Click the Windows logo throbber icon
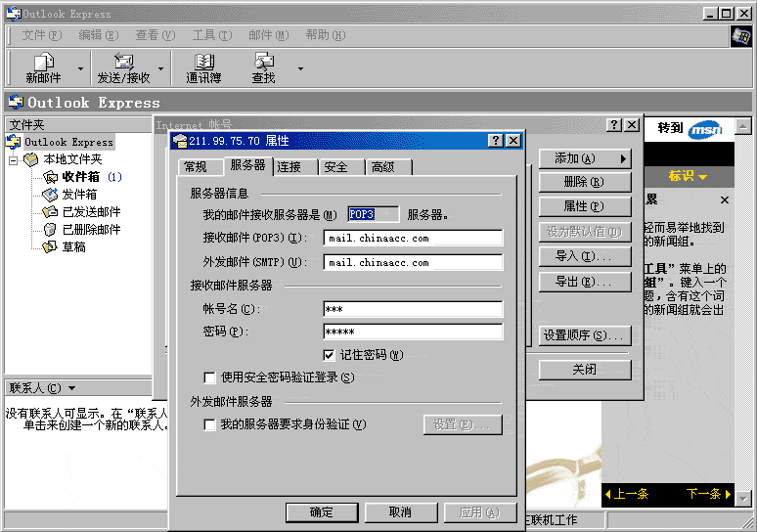757x532 pixels. click(x=740, y=36)
